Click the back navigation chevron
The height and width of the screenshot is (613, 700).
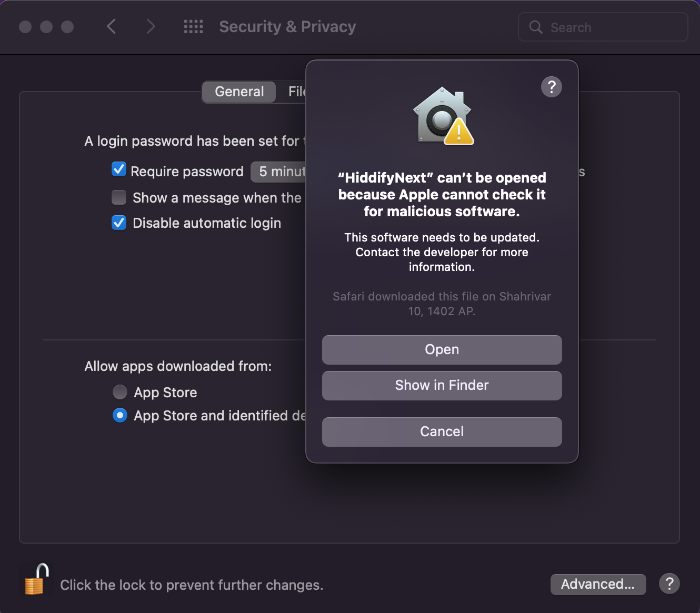coord(111,26)
